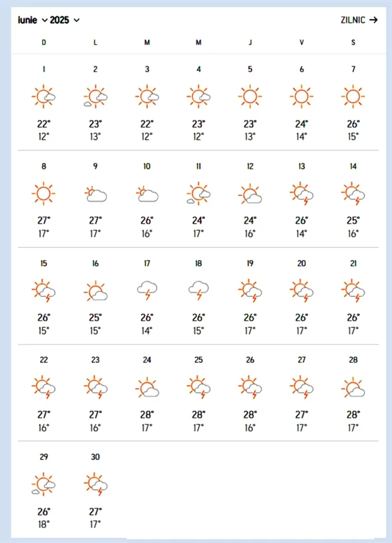Select the weather icon for June 29
392x543 pixels.
[x=44, y=485]
